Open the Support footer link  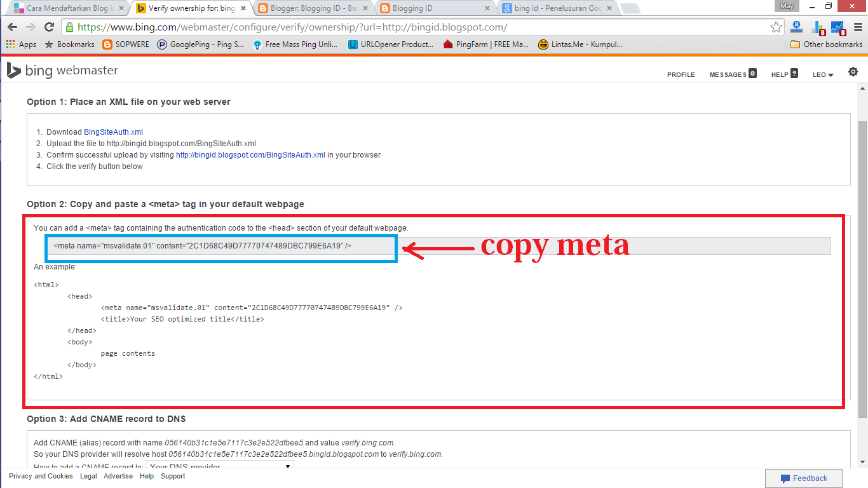tap(173, 476)
